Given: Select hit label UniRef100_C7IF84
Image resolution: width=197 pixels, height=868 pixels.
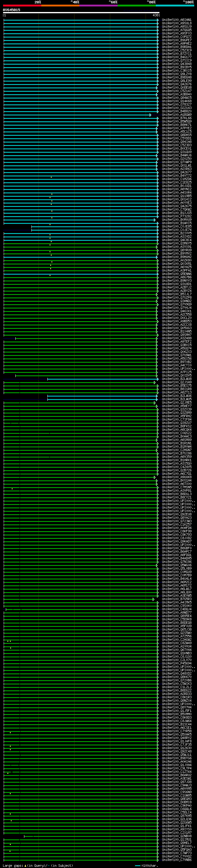Looking at the screenshot, I should [x=177, y=419].
